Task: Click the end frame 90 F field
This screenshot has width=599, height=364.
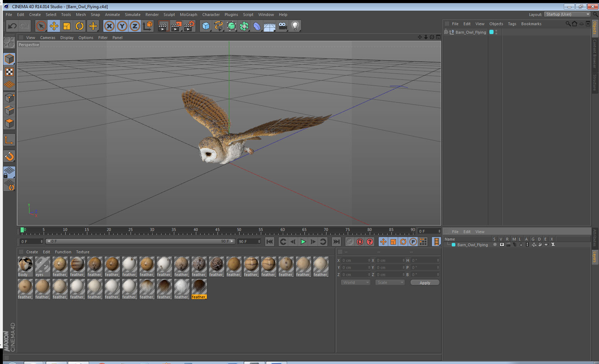Action: [249, 242]
